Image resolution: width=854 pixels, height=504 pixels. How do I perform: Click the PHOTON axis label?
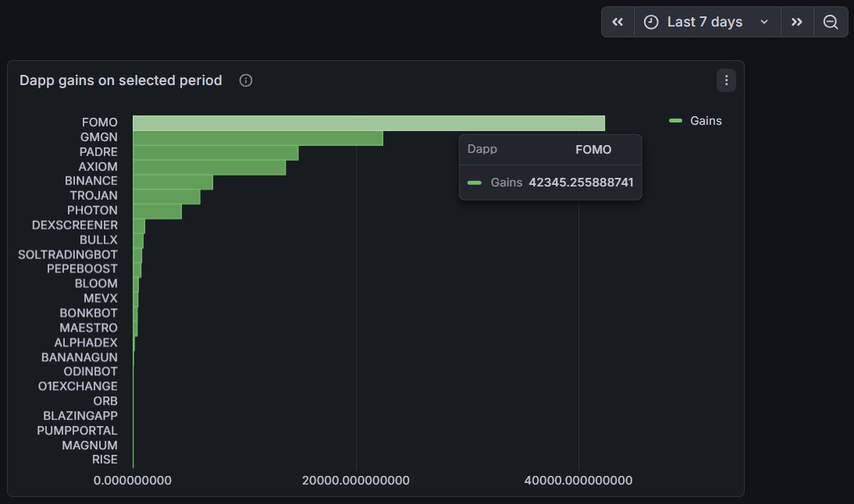coord(92,210)
